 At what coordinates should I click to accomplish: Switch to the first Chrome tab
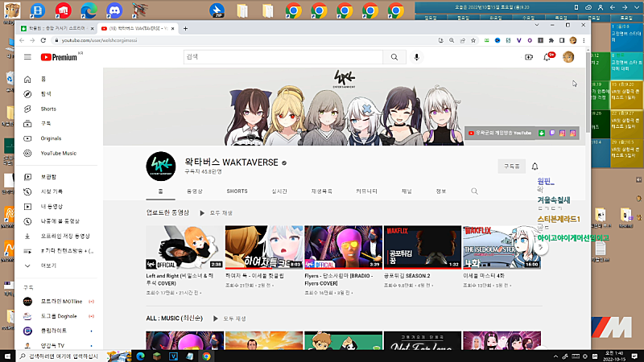click(56, 28)
